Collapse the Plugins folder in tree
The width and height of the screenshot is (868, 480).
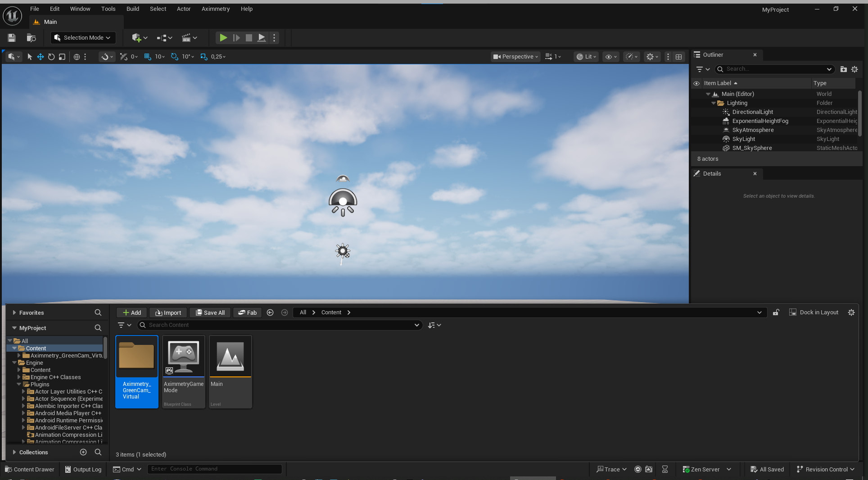click(x=19, y=385)
